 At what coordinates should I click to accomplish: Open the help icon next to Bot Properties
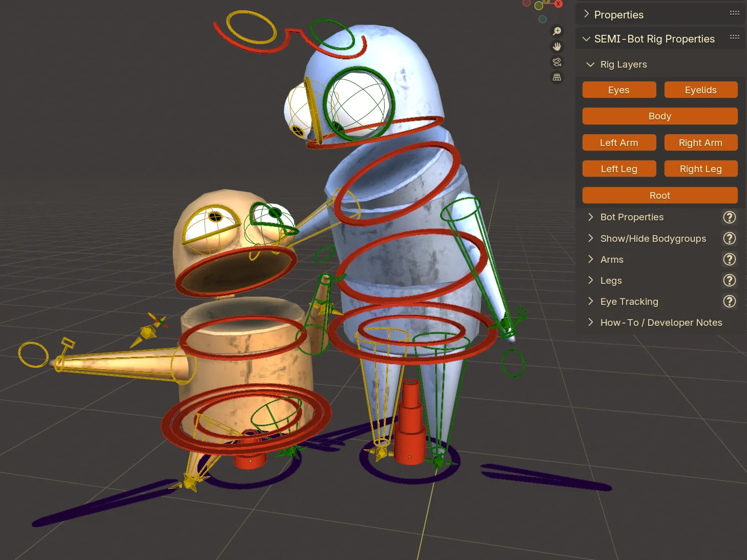[729, 217]
